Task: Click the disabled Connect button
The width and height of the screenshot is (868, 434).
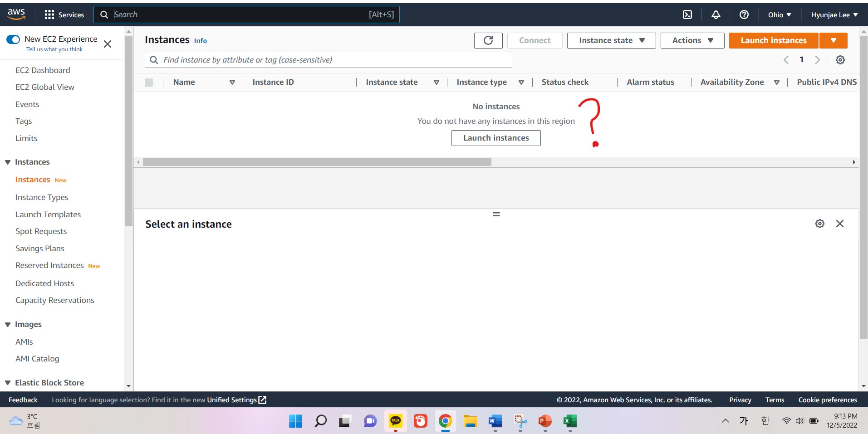Action: click(x=535, y=40)
